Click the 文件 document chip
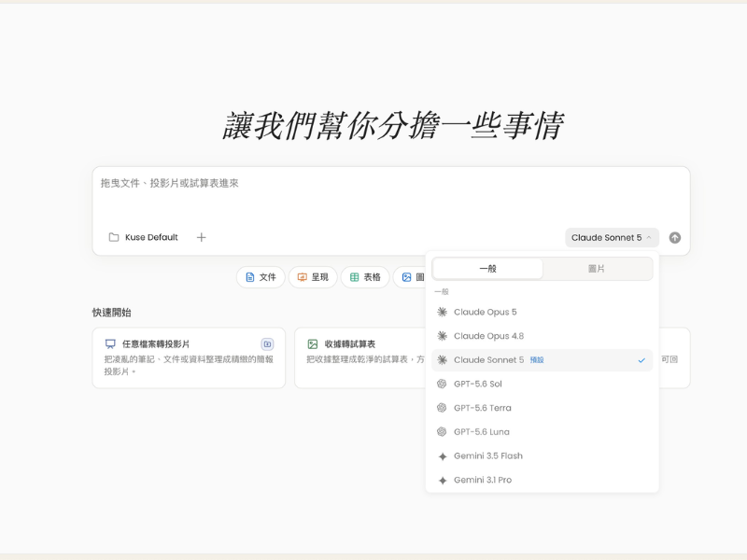 click(261, 277)
